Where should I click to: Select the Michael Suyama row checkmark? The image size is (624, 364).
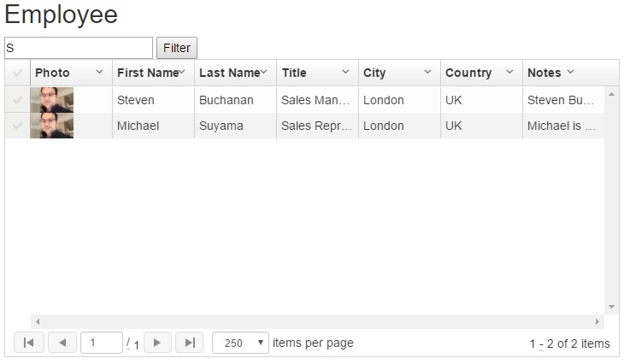point(17,126)
